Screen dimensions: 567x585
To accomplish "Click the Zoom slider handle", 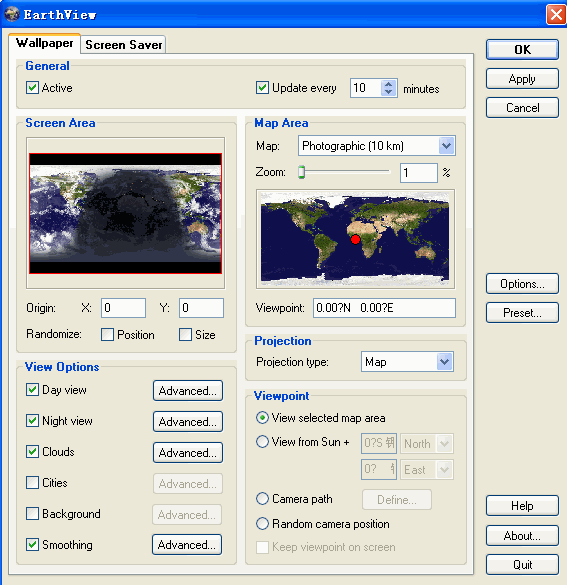I will coord(301,172).
